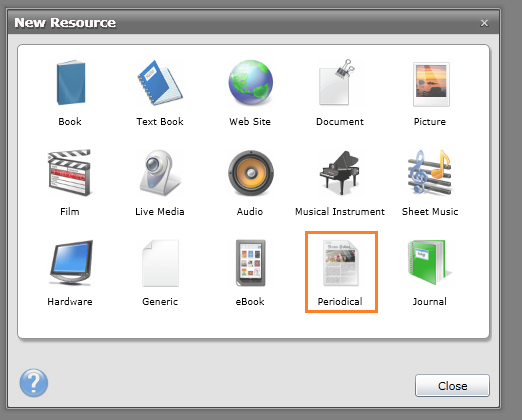Pick the Web Site globe icon
522x420 pixels.
(250, 83)
